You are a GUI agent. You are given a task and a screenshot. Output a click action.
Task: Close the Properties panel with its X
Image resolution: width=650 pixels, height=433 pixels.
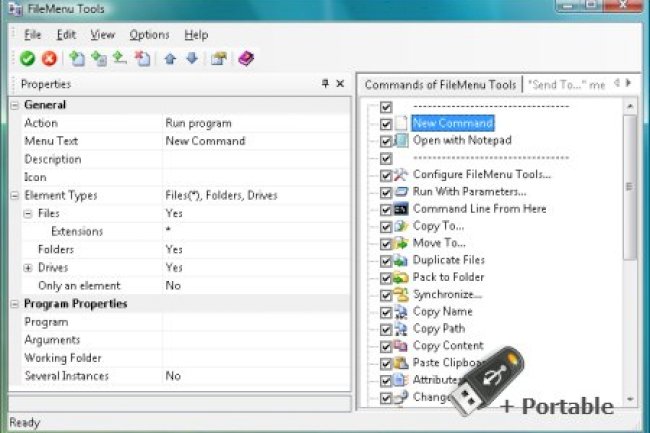point(340,84)
